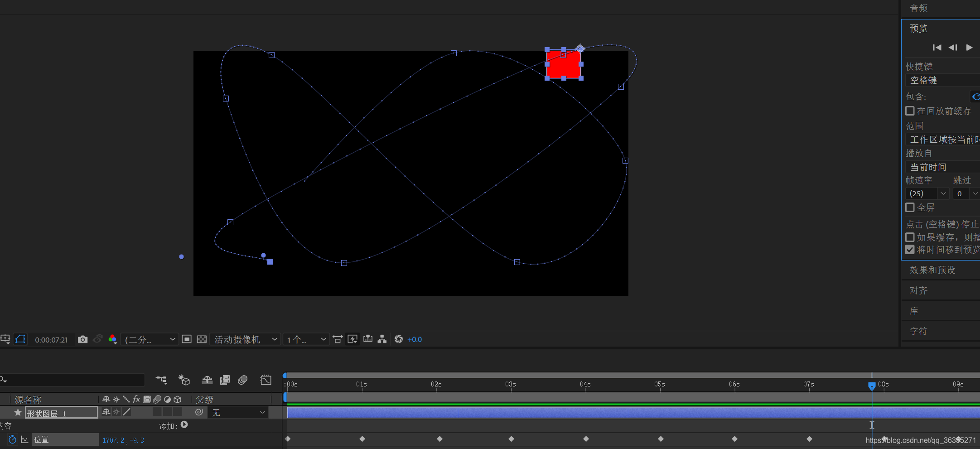The image size is (980, 449).
Task: Click the fast previews region icon
Action: (x=187, y=339)
